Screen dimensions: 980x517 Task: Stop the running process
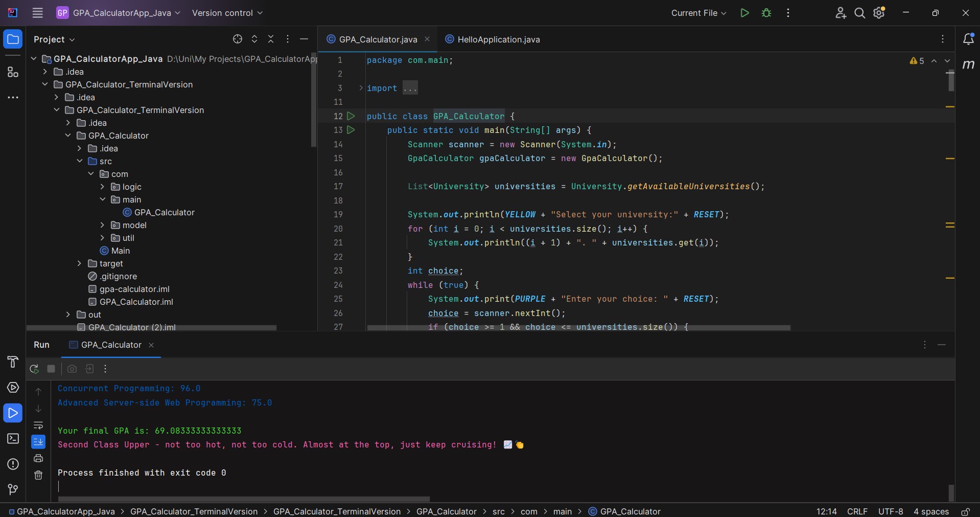[x=51, y=369]
